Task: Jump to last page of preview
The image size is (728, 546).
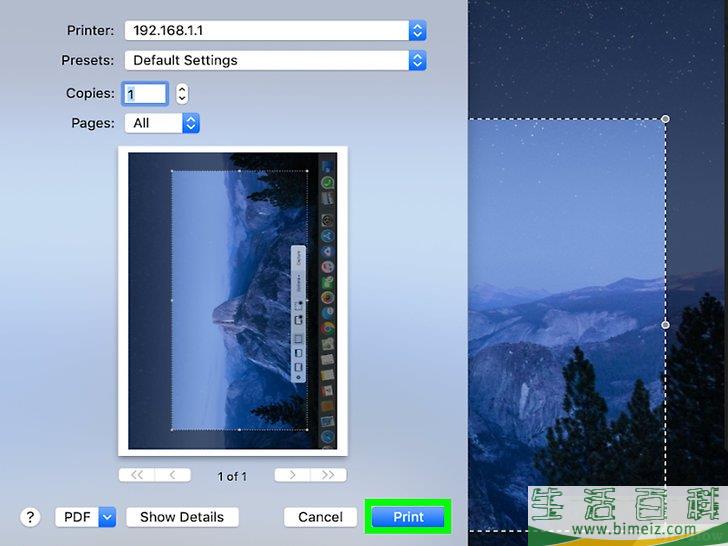Action: [328, 475]
